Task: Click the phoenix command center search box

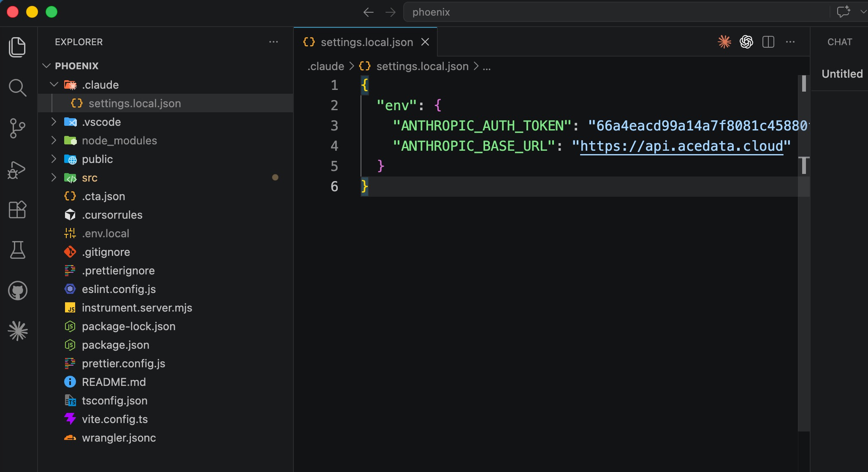Action: tap(616, 12)
